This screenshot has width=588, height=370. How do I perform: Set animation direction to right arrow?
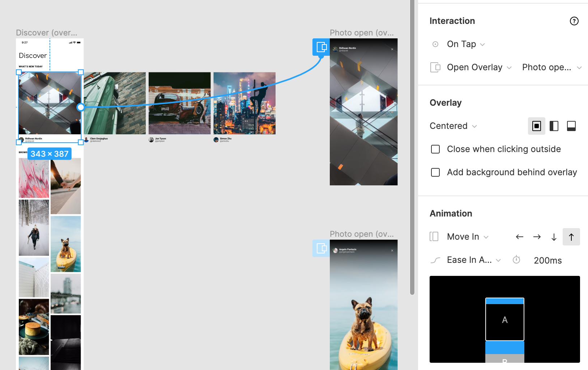(537, 237)
